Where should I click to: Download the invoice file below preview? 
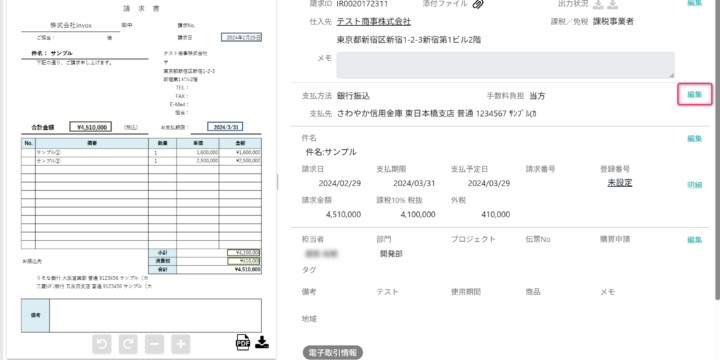tap(262, 342)
